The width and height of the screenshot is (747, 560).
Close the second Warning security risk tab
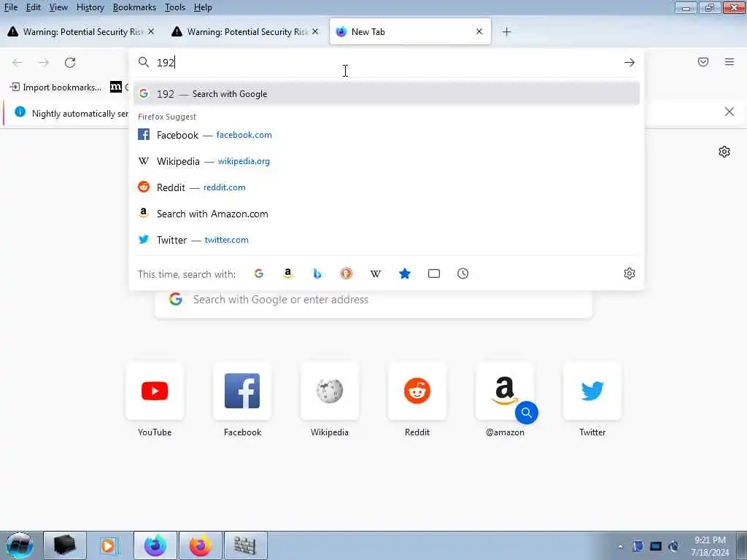coord(315,31)
